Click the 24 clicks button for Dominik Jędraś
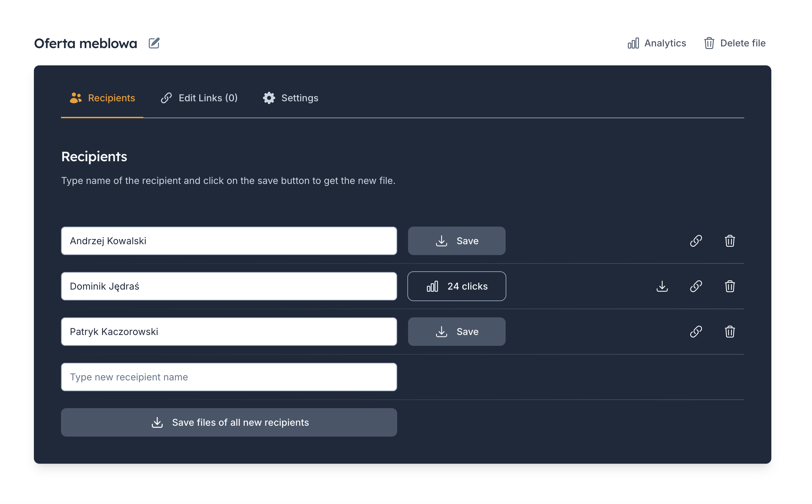Screen dimensions: 812x504 (x=456, y=286)
